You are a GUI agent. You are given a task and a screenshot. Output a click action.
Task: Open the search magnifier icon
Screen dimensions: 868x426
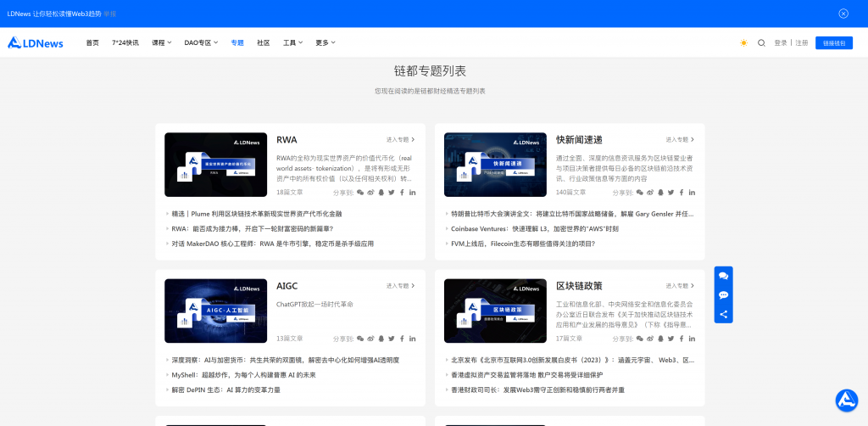pyautogui.click(x=762, y=42)
